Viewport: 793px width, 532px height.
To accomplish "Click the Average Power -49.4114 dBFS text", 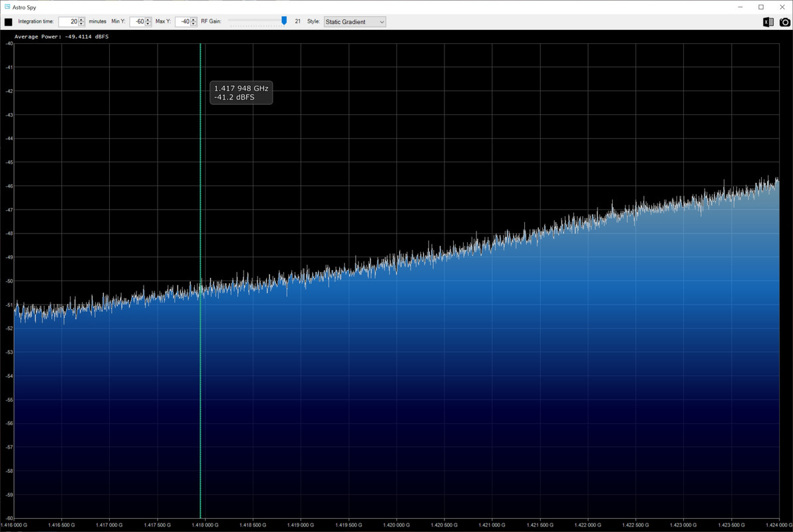I will pos(61,37).
